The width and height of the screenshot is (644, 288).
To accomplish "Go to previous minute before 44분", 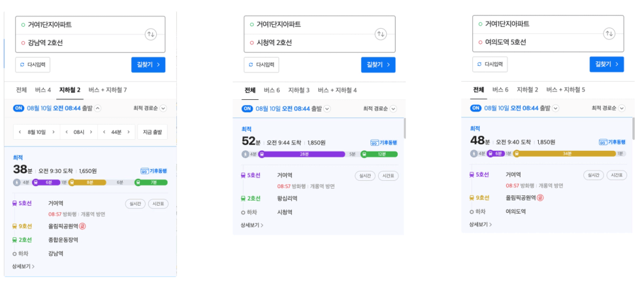I will click(x=104, y=132).
